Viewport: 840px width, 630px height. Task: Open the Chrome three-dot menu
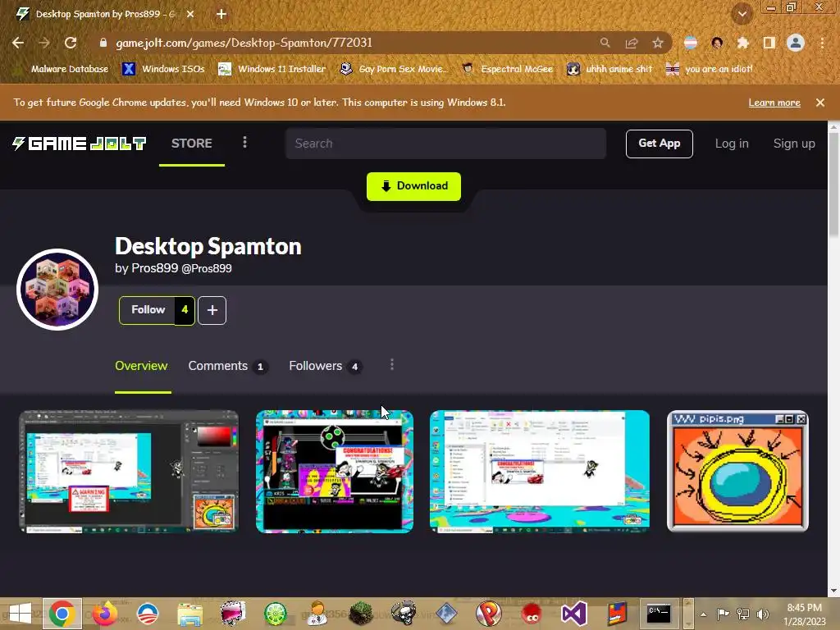tap(822, 43)
